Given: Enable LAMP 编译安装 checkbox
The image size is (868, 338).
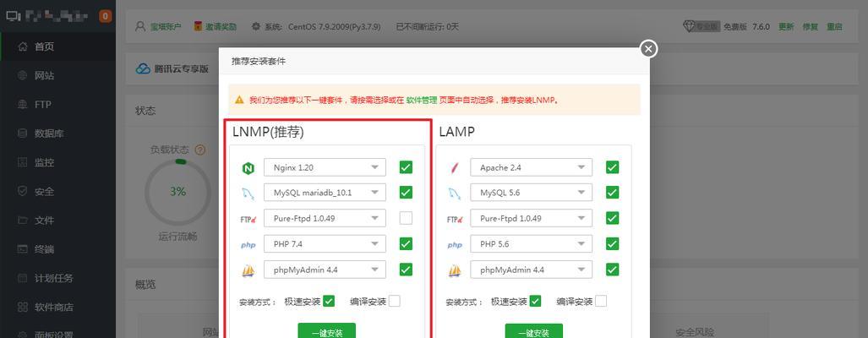Looking at the screenshot, I should pos(601,301).
